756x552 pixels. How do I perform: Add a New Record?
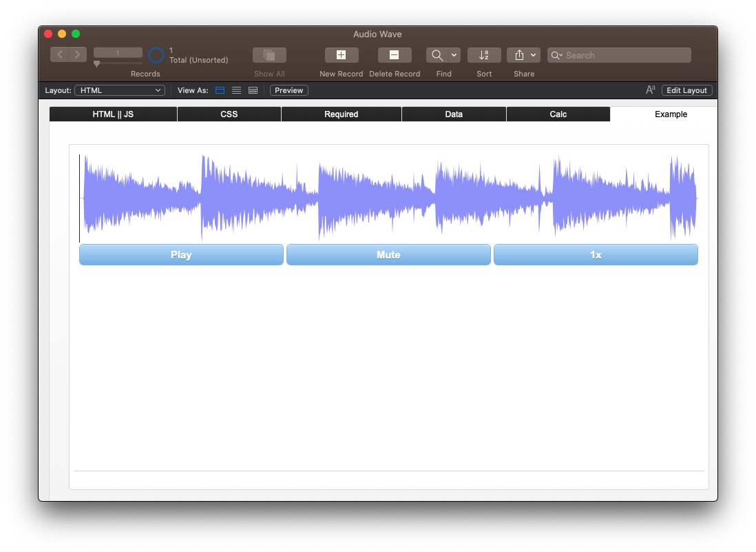point(342,55)
